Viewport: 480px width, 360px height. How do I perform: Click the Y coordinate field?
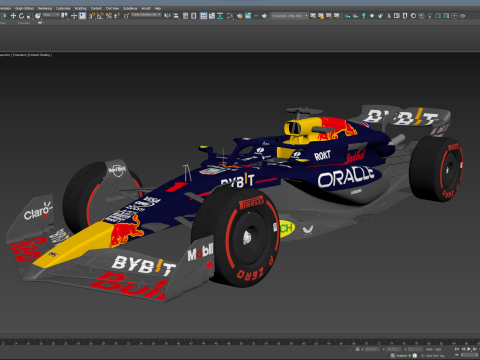click(394, 349)
